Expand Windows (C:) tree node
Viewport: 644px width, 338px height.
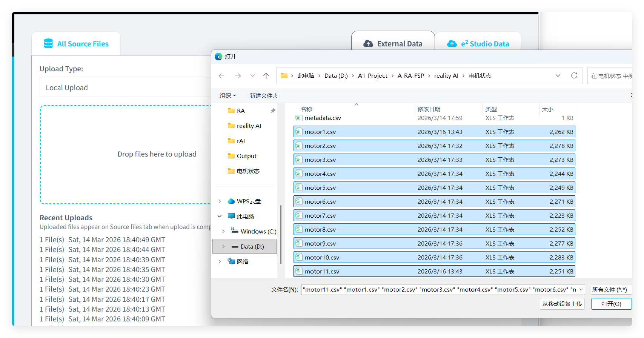[223, 232]
